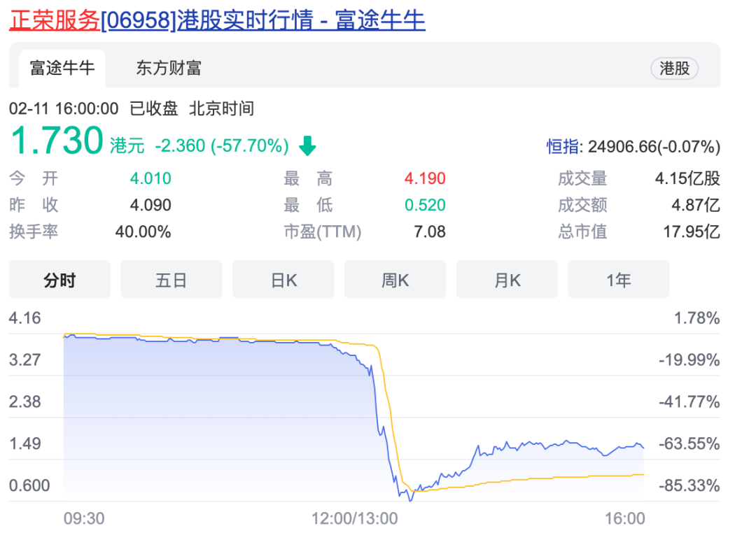Open the 周K weekly candlestick view
The image size is (756, 533).
[x=395, y=279]
